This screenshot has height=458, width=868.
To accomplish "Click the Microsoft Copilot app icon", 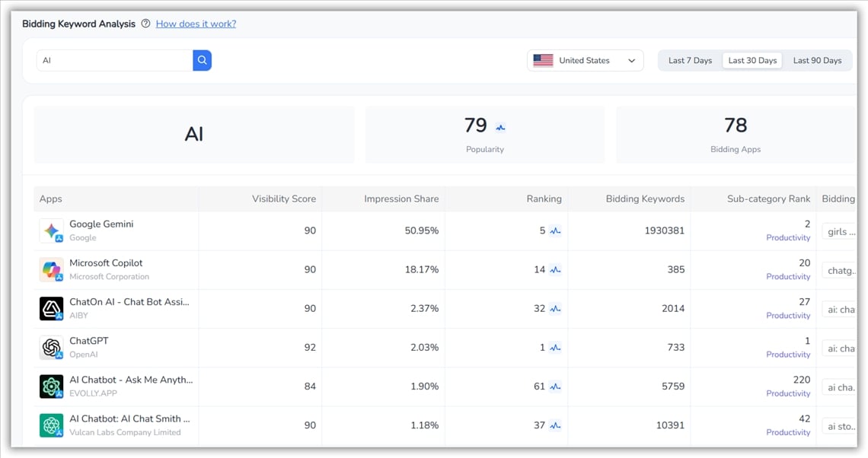I will (52, 269).
